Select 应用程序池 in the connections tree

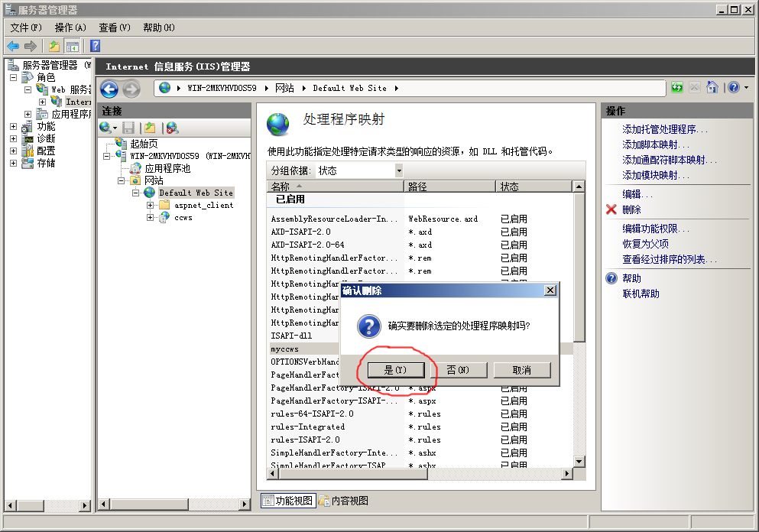(167, 168)
